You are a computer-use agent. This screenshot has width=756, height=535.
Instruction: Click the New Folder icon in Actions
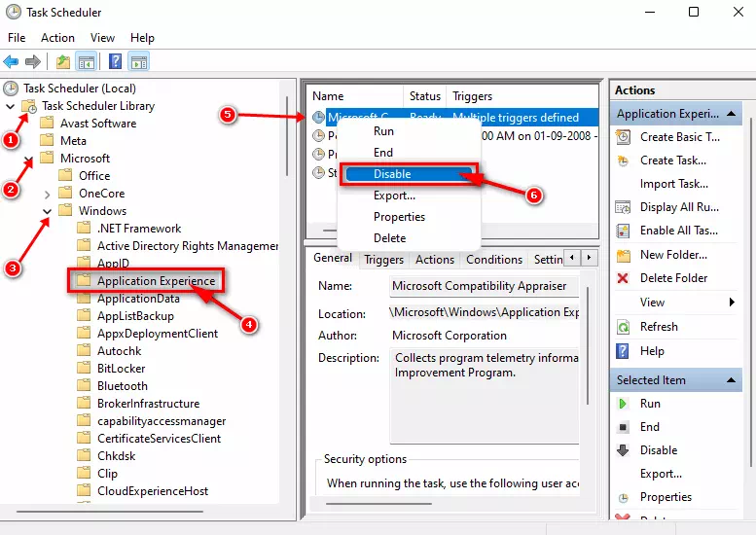click(x=623, y=255)
